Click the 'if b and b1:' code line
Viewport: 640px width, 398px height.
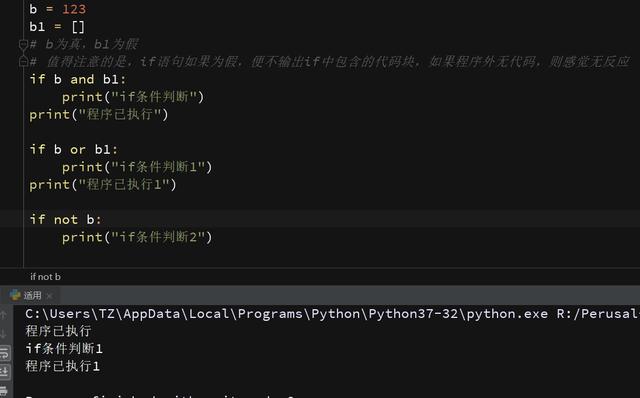78,79
